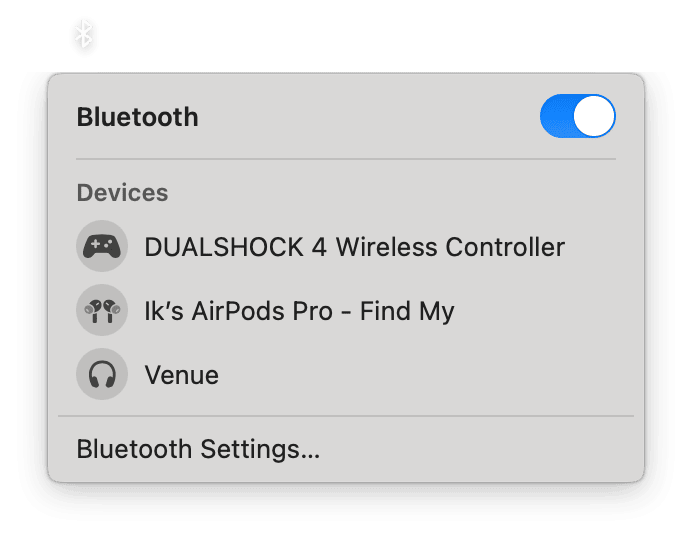Click the word "DUALSHOCK" in the device list
This screenshot has width=692, height=538.
(x=224, y=247)
